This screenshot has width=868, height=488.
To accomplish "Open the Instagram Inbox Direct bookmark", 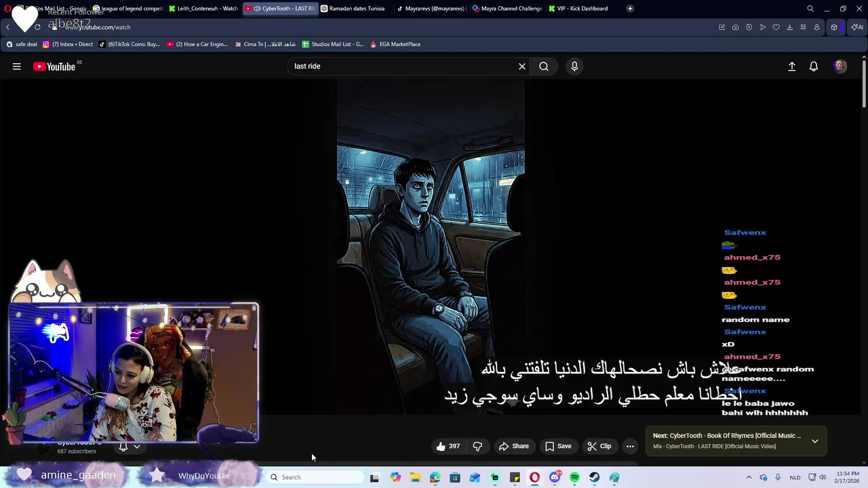I will (x=68, y=44).
